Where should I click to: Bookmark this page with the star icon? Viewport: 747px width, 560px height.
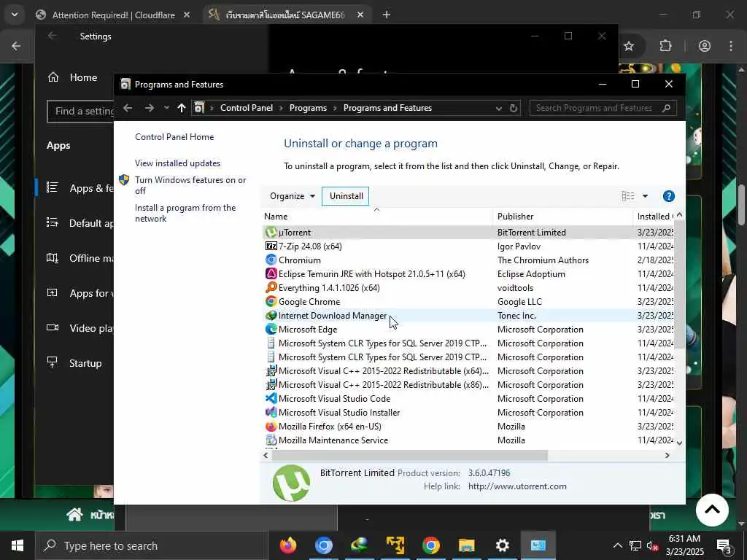(629, 46)
